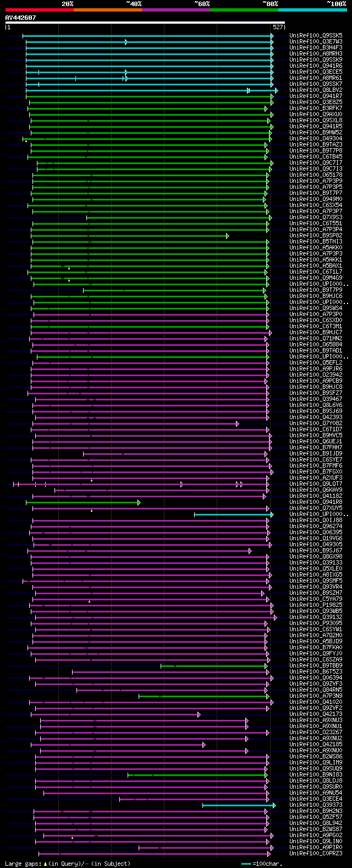Viewport: 352px width, 868px height.
Task: Select label UniRef100_A8MR61
Action: tap(316, 78)
